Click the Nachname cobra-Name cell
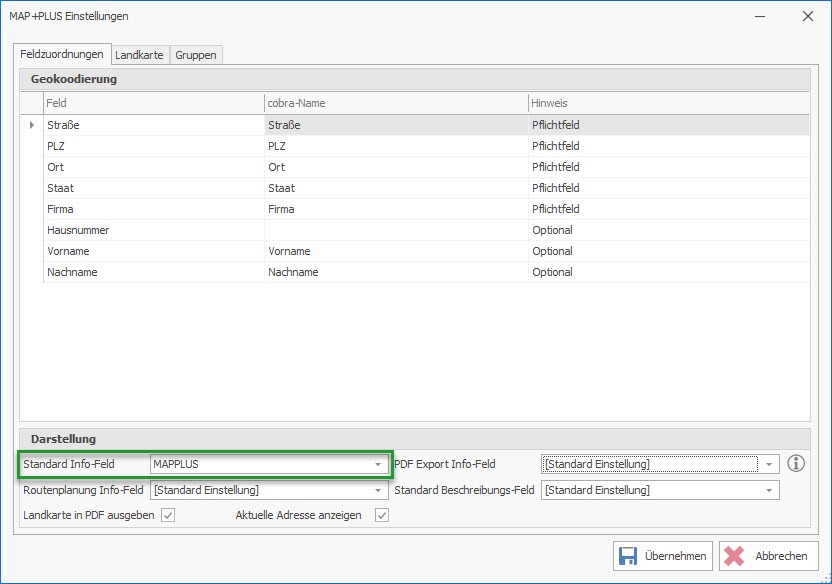Viewport: 832px width, 584px height. [395, 272]
